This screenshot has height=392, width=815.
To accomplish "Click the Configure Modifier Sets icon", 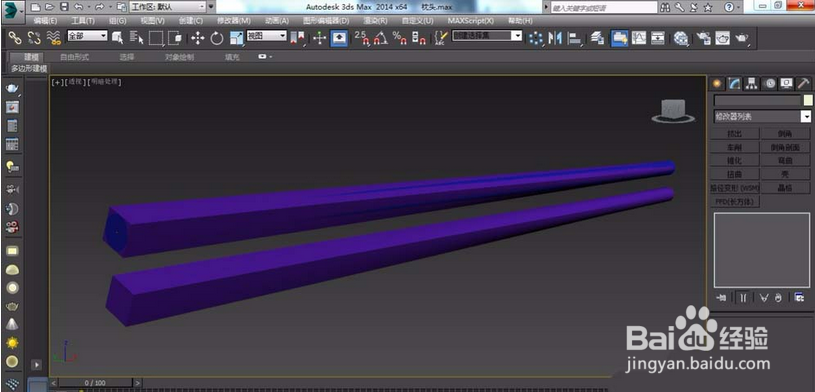I will pos(799,297).
